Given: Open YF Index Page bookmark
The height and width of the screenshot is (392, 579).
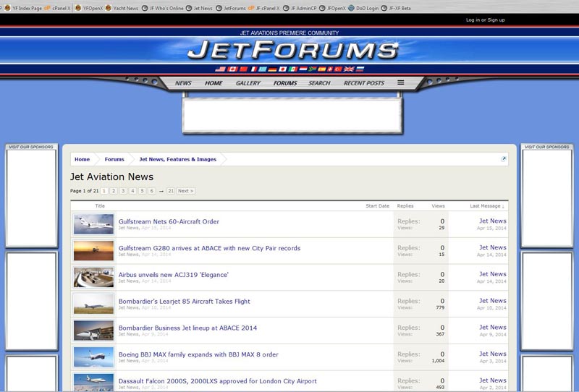Looking at the screenshot, I should pyautogui.click(x=23, y=8).
